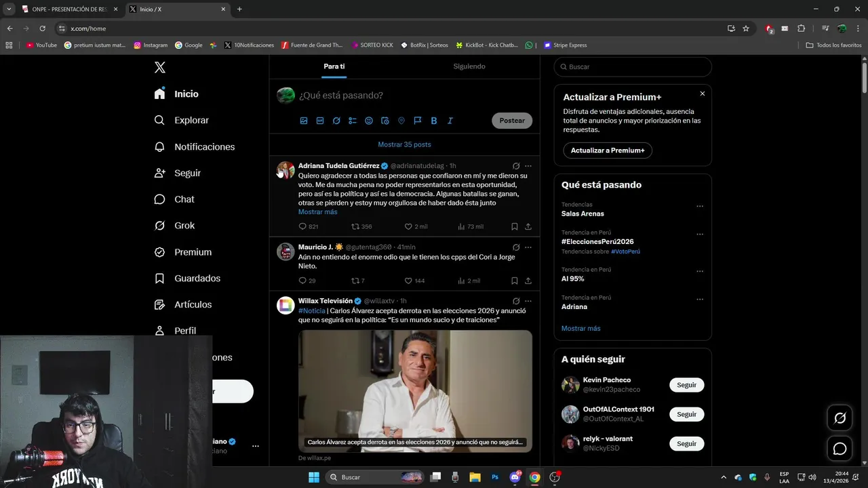Repost Adriana Tudela's post
This screenshot has width=868, height=488.
(x=361, y=226)
